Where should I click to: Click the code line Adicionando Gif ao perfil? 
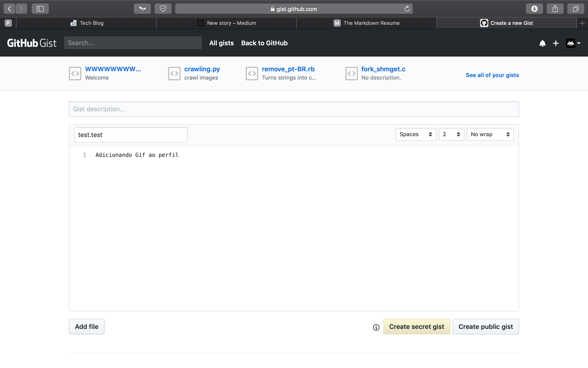tap(137, 155)
